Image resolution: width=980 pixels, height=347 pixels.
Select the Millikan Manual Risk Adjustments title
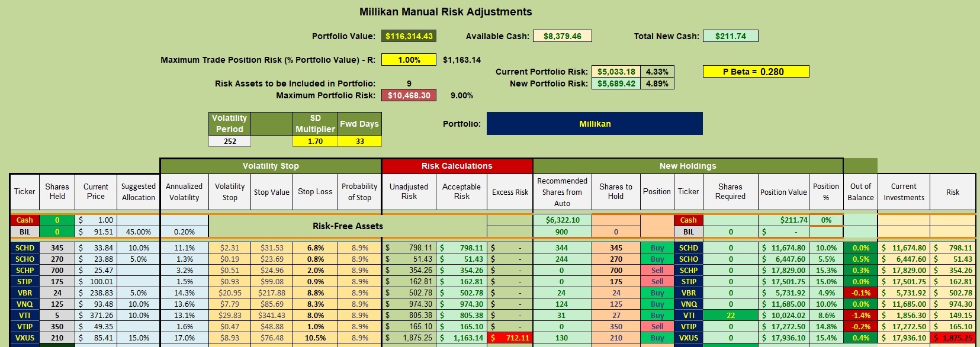(446, 12)
